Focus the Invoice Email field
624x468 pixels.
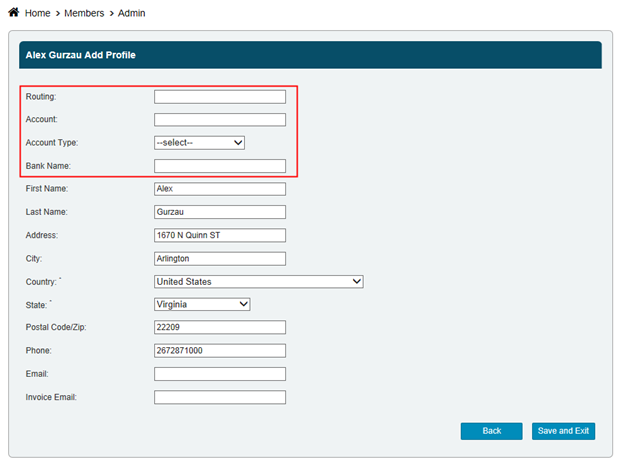click(220, 397)
